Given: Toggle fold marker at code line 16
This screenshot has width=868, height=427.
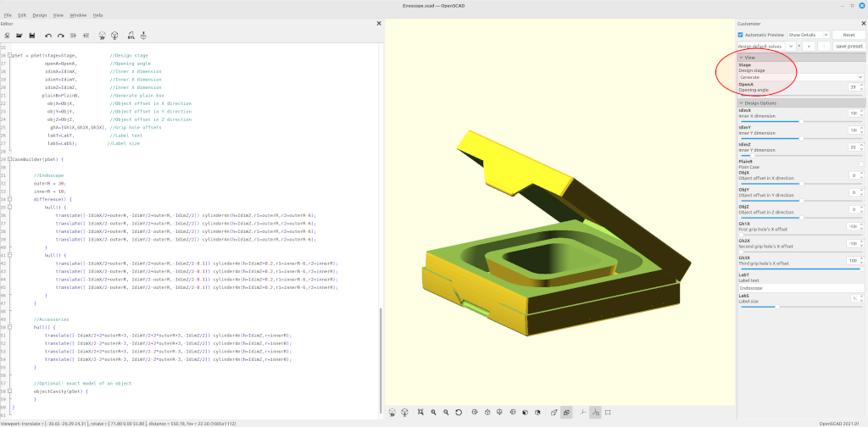Looking at the screenshot, I should 10,56.
